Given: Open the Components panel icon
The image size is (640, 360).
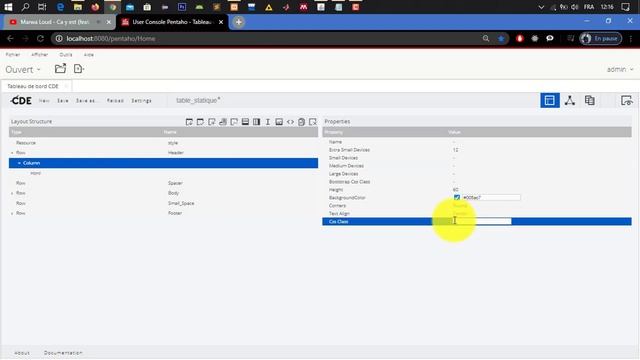Looking at the screenshot, I should [x=570, y=100].
